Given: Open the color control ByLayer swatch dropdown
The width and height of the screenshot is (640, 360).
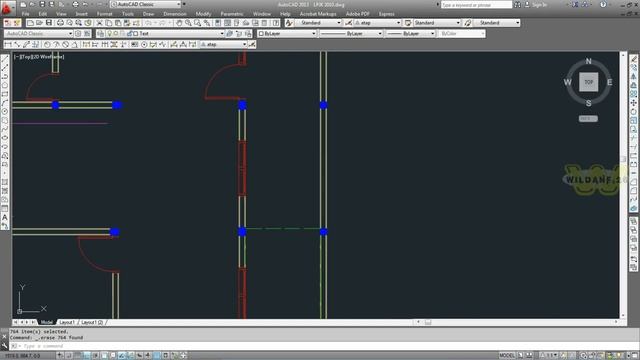Looking at the screenshot, I should [287, 33].
